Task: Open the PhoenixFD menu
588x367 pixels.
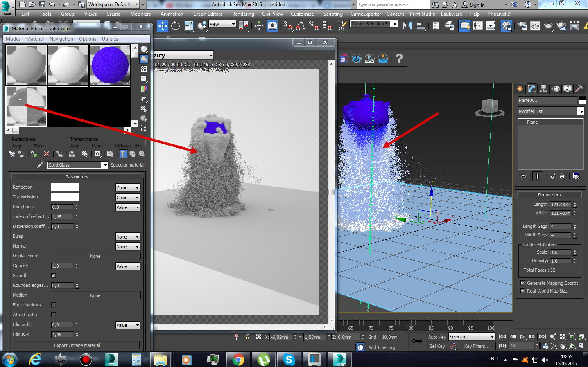Action: point(499,14)
